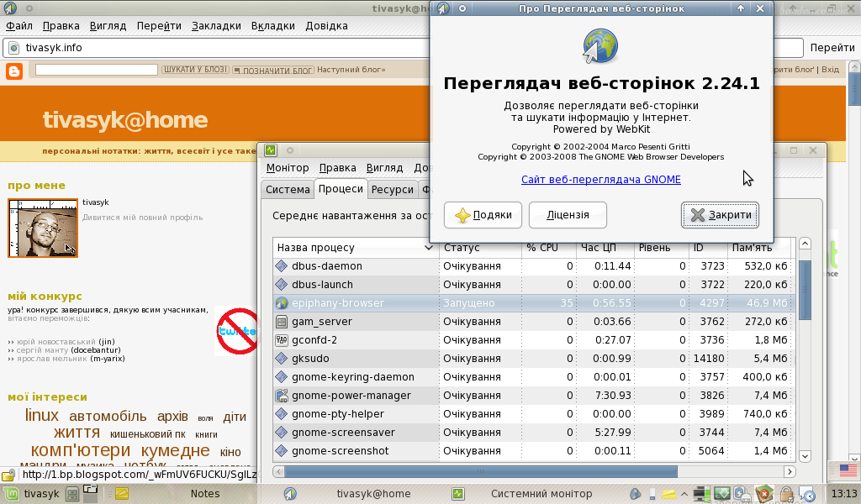
Task: Open the Linux Mint menu icon
Action: click(11, 494)
